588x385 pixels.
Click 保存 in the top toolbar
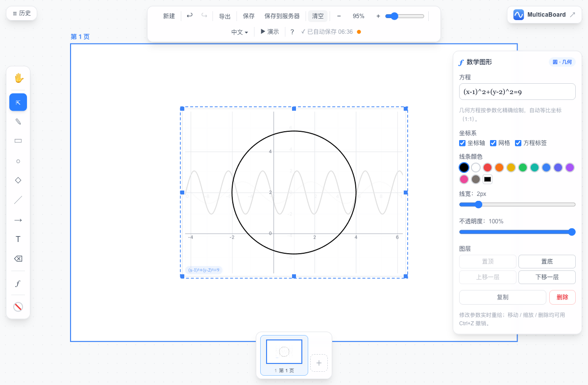[249, 16]
